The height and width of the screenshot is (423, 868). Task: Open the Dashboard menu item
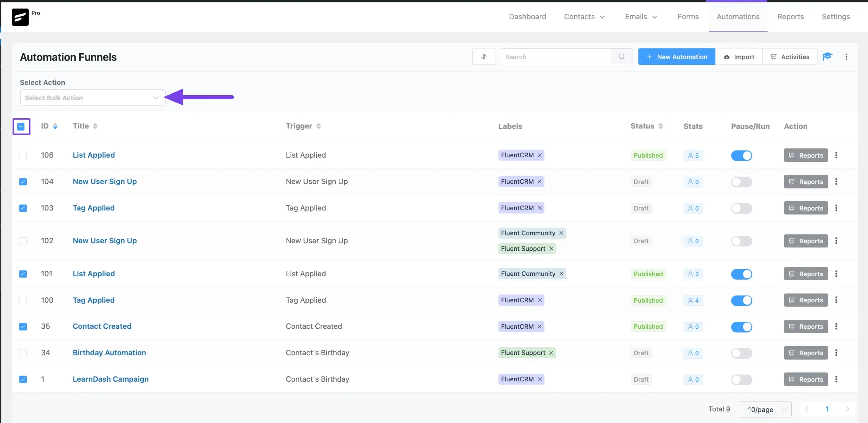click(x=527, y=17)
